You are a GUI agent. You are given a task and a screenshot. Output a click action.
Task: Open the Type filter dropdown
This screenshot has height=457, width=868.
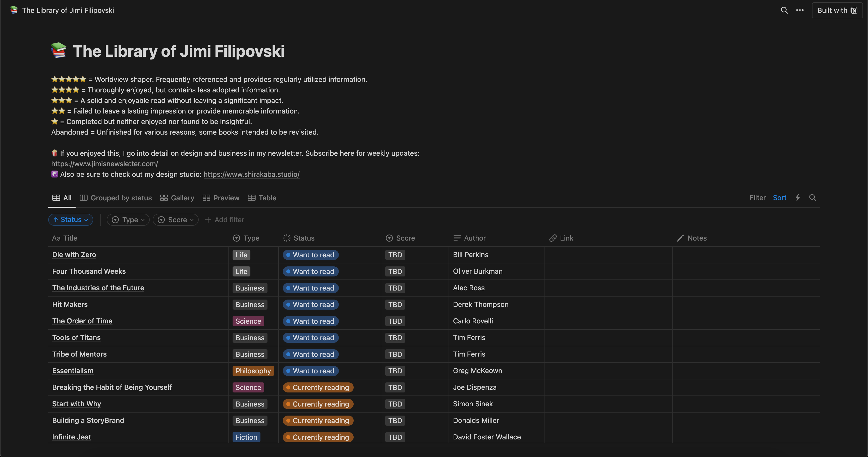pos(128,219)
